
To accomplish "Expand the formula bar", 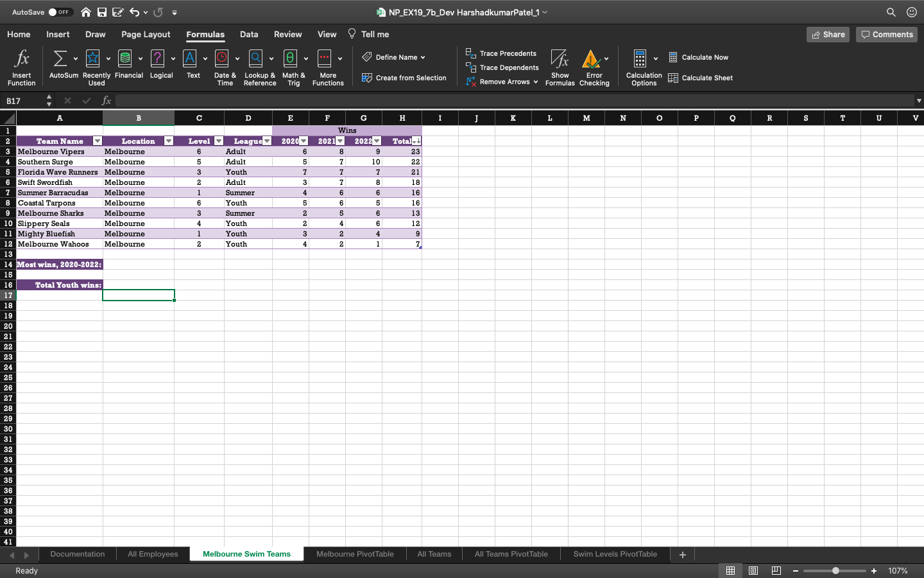I will click(919, 101).
